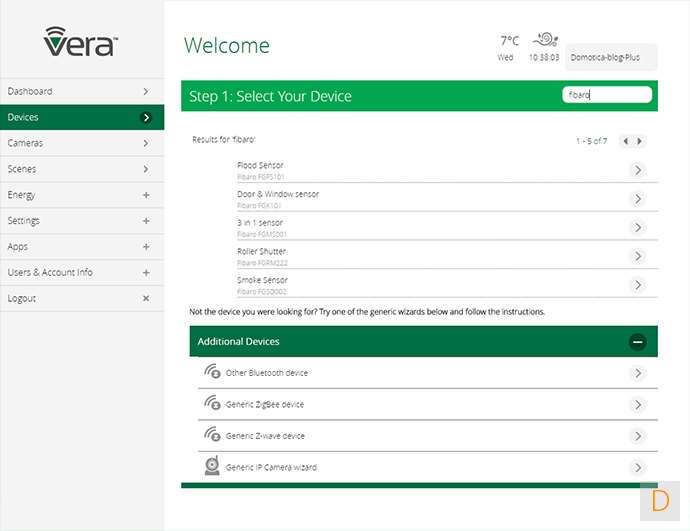
Task: Collapse the Additional Devices section
Action: pos(637,342)
